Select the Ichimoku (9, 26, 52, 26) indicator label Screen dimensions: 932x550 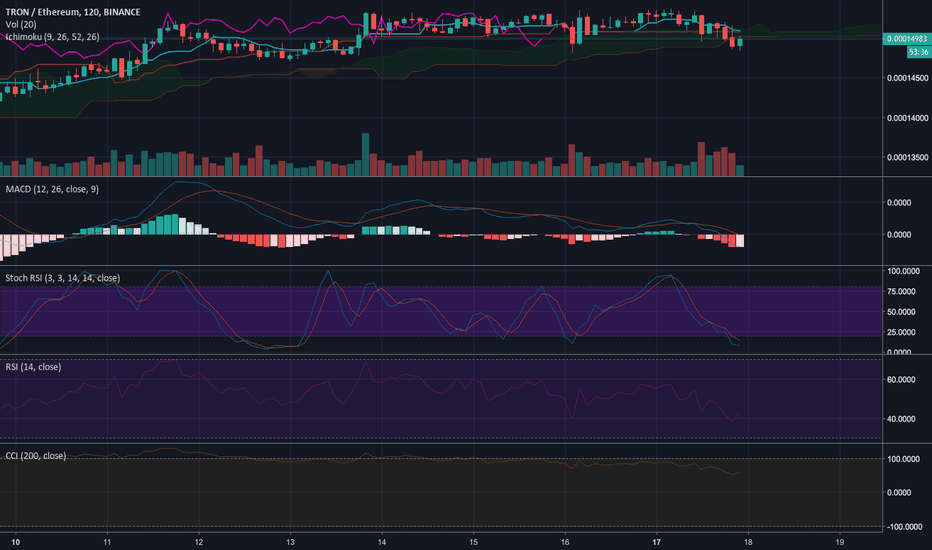(52, 37)
